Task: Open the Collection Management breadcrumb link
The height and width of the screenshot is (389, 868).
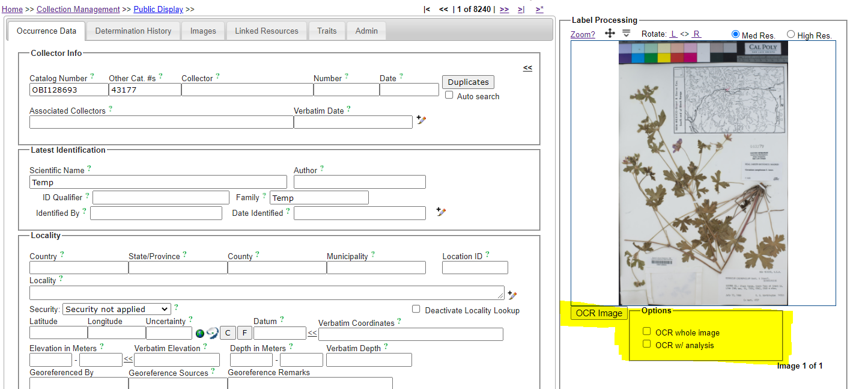Action: pos(78,9)
